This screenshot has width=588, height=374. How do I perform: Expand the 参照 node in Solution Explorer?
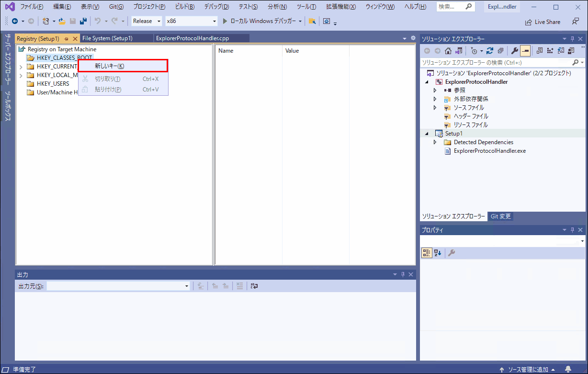coord(435,91)
